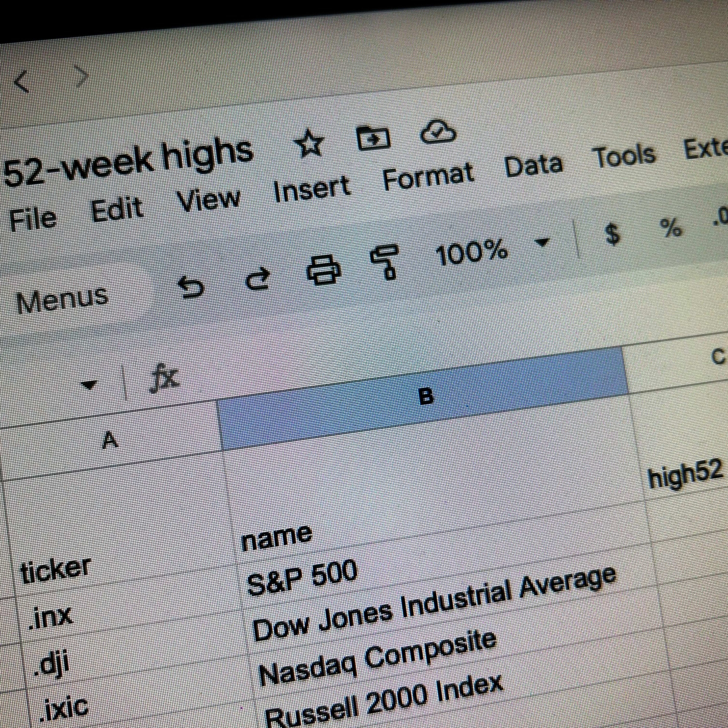The height and width of the screenshot is (728, 728).
Task: Click the Menus search button
Action: pos(62,300)
